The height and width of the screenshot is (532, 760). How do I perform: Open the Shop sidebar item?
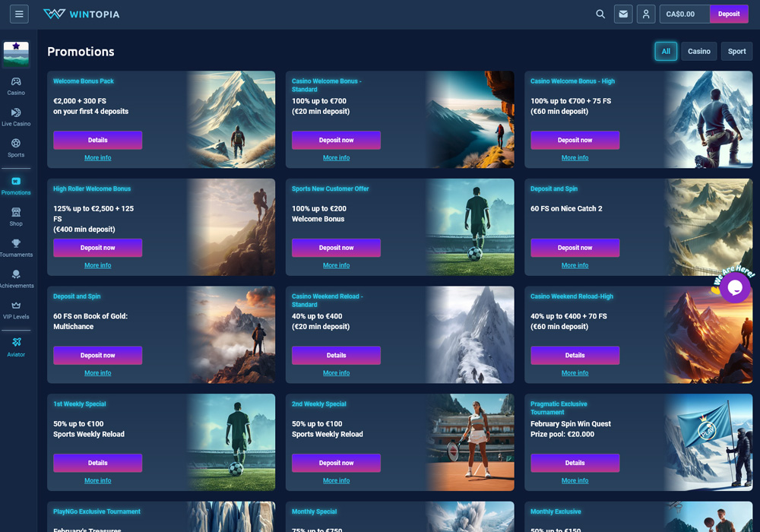[16, 217]
